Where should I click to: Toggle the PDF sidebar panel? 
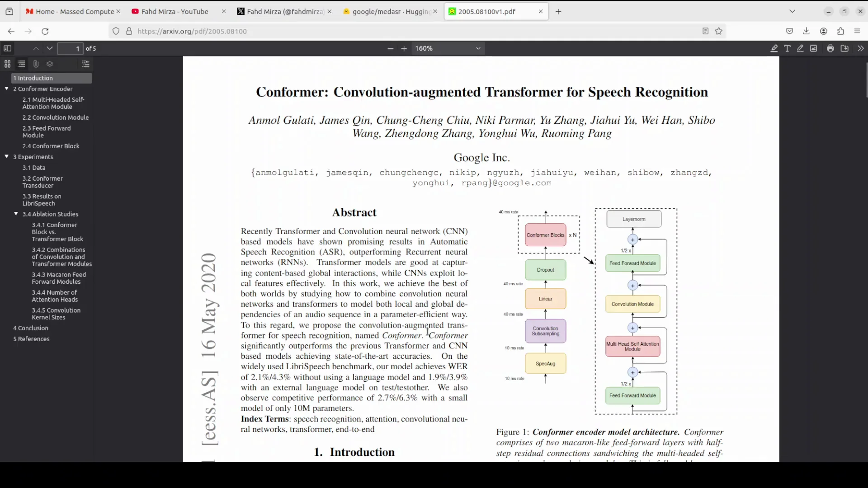point(8,48)
